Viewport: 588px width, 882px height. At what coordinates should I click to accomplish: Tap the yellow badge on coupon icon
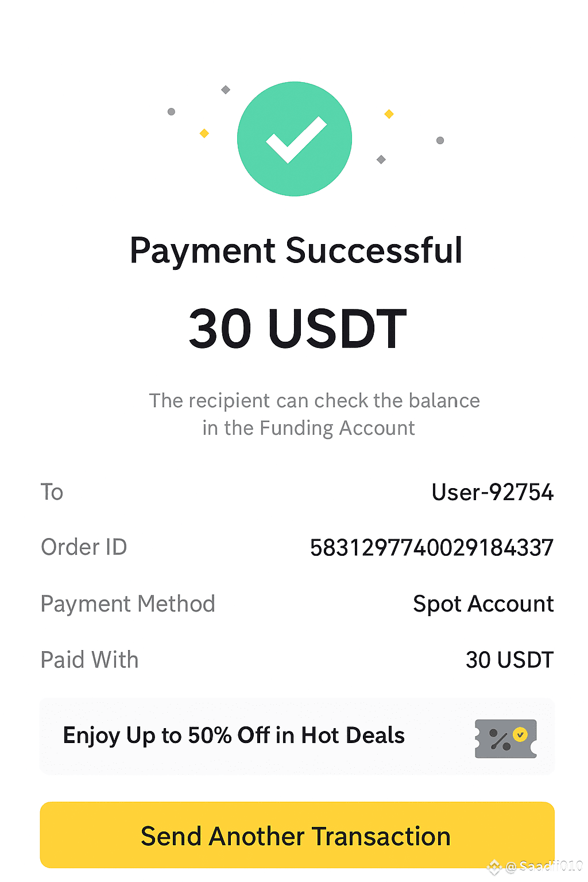click(520, 734)
